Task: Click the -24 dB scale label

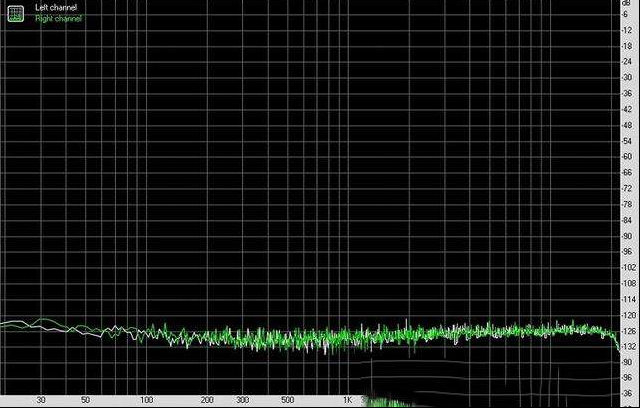Action: pos(627,62)
